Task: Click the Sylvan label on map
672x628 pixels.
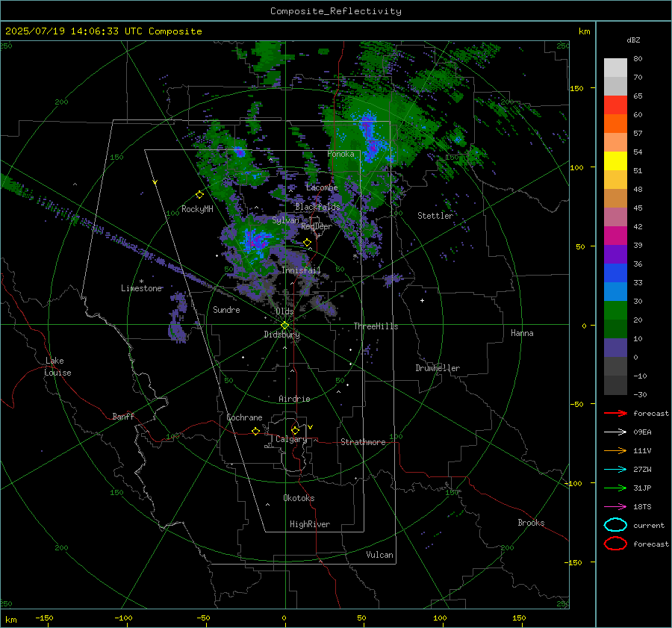Action: [x=285, y=220]
